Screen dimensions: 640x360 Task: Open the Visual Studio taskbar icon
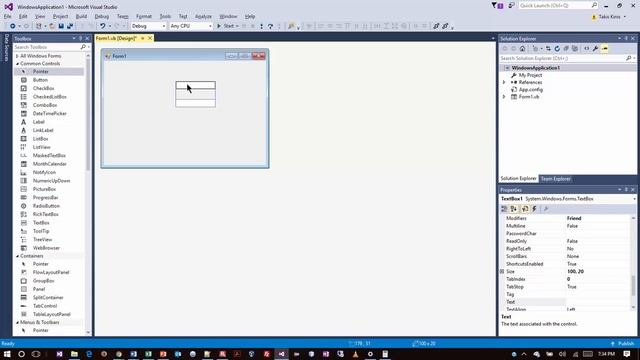(x=281, y=354)
